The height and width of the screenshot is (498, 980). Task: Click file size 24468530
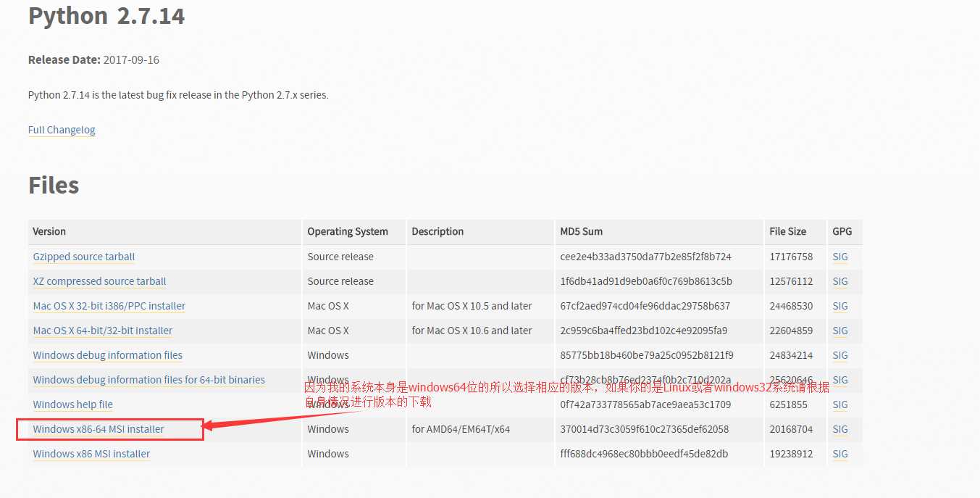(x=792, y=306)
